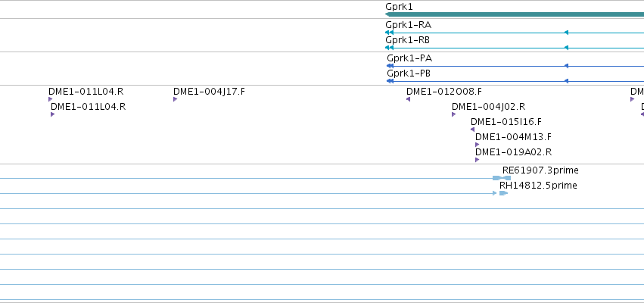Click the DME1-004M13.F feature label
Viewport: 644px width, 303px height.
click(513, 137)
